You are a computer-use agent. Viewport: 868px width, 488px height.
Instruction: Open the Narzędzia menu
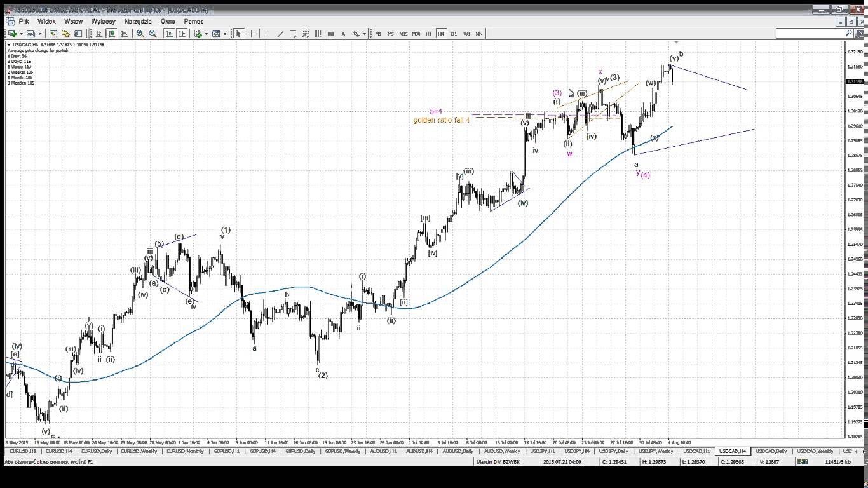tap(138, 21)
